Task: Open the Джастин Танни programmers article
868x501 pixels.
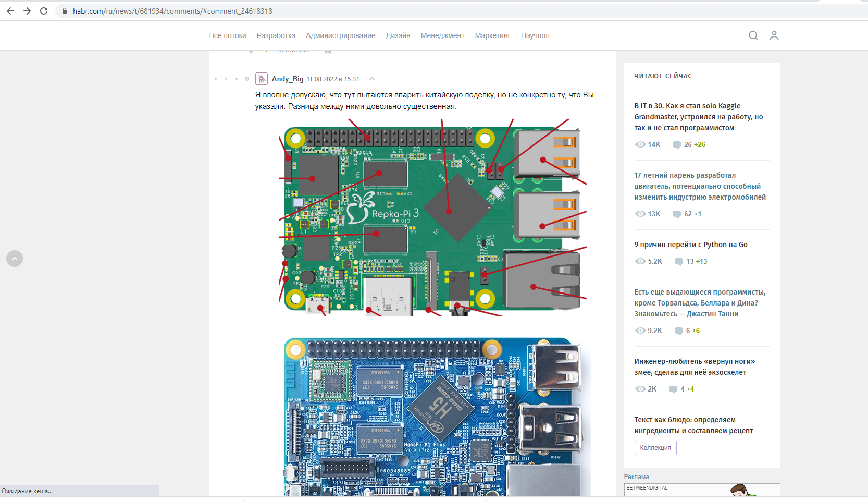Action: tap(700, 303)
